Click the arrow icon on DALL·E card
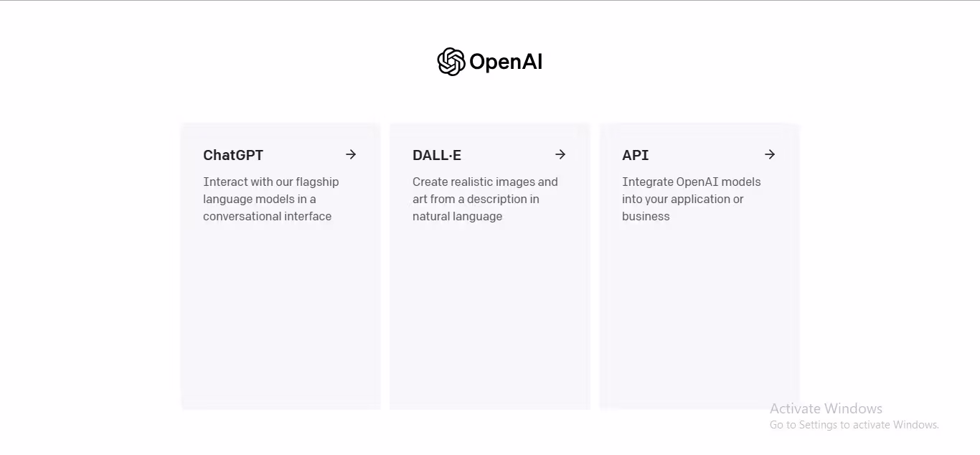980x455 pixels. (560, 154)
